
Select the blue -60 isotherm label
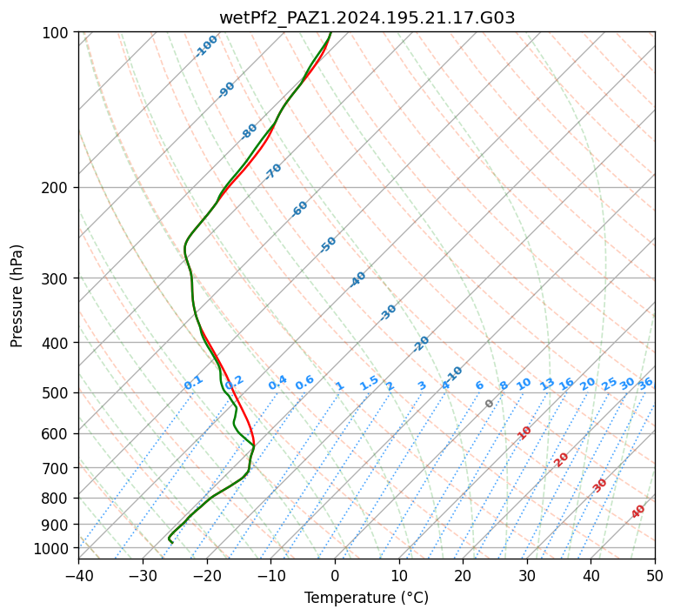click(x=299, y=209)
